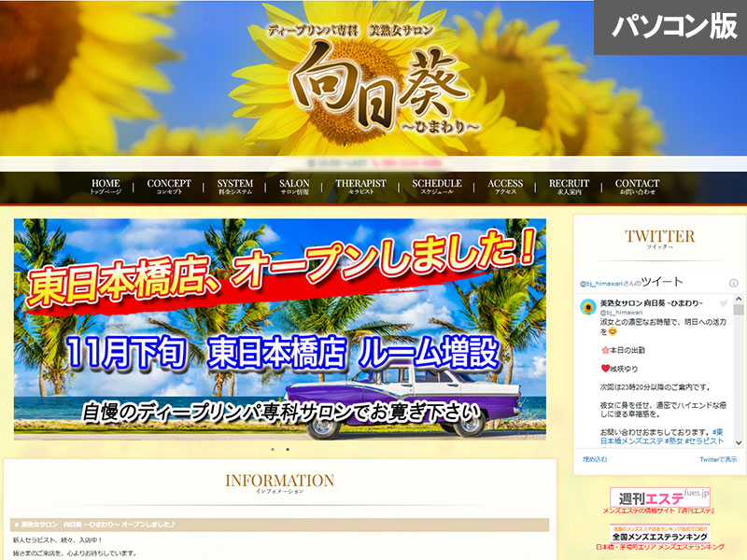Open the SYSTEM pricing page
Image resolution: width=747 pixels, height=560 pixels.
[x=235, y=187]
